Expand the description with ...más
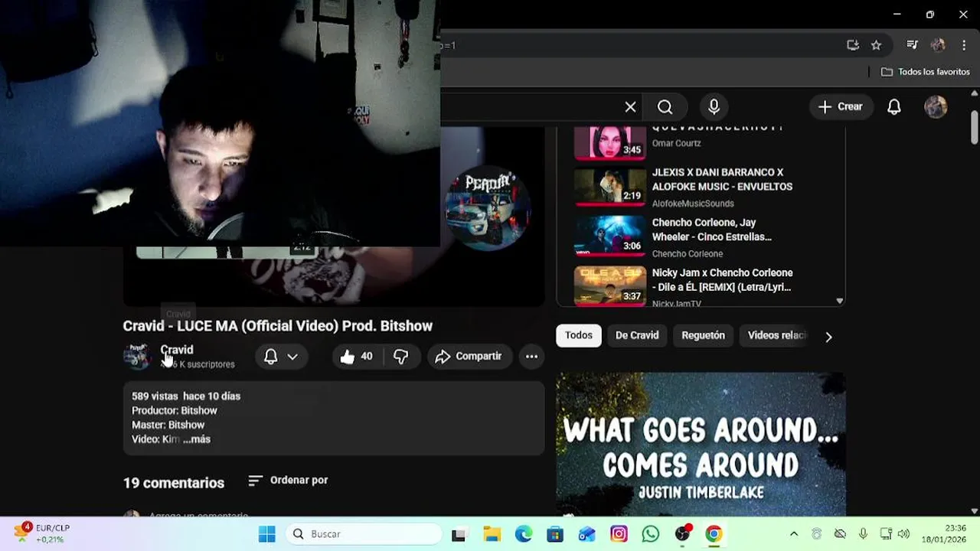Viewport: 980px width, 551px height. (x=197, y=439)
